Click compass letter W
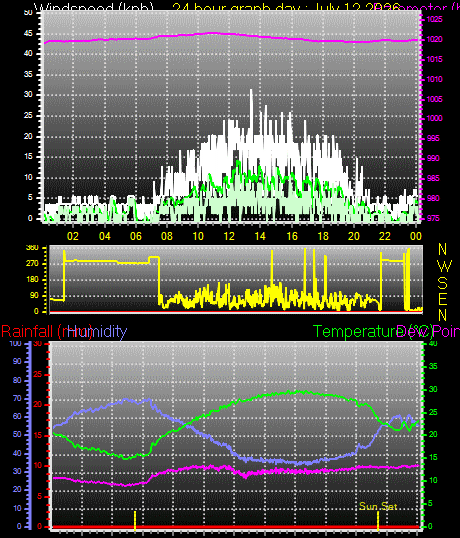Viewport: 460px width, 538px height. [x=444, y=266]
